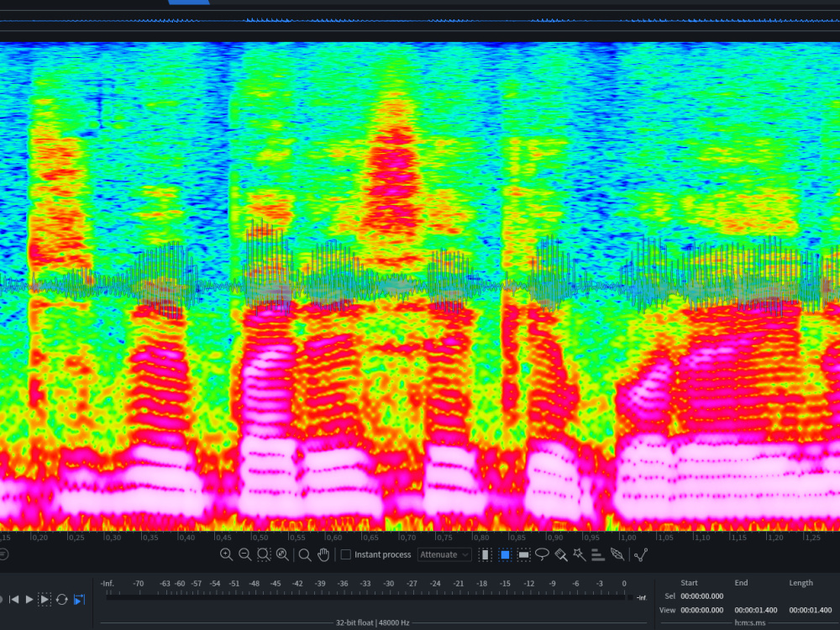The image size is (840, 630).
Task: Click 0,20 on the time ruler
Action: [39, 538]
